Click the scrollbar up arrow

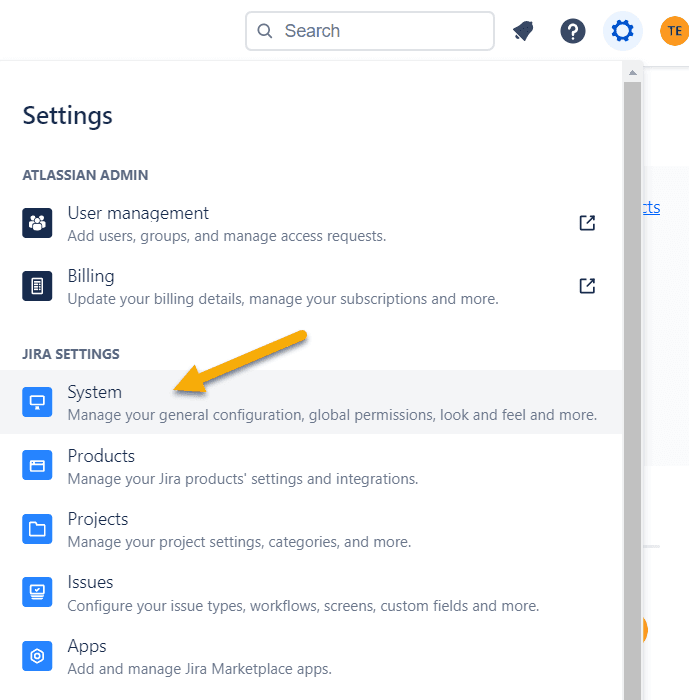point(632,72)
